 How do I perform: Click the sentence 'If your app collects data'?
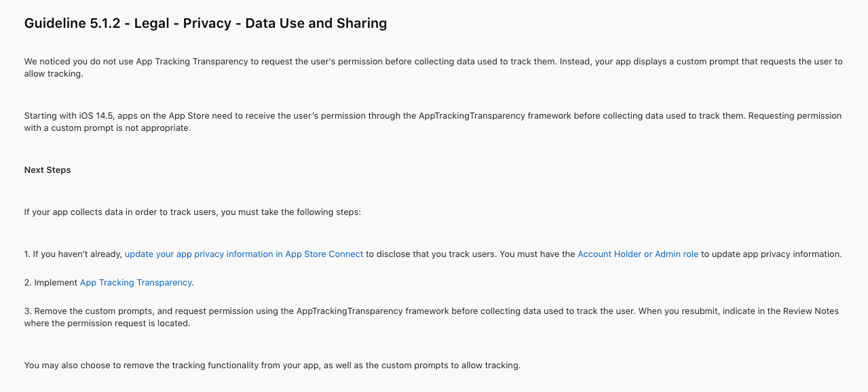[192, 212]
